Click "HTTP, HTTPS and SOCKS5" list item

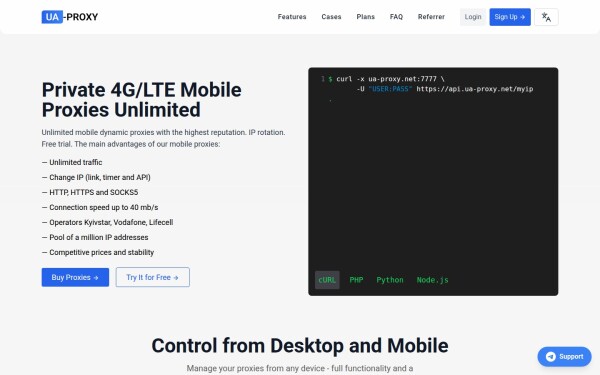(x=90, y=192)
